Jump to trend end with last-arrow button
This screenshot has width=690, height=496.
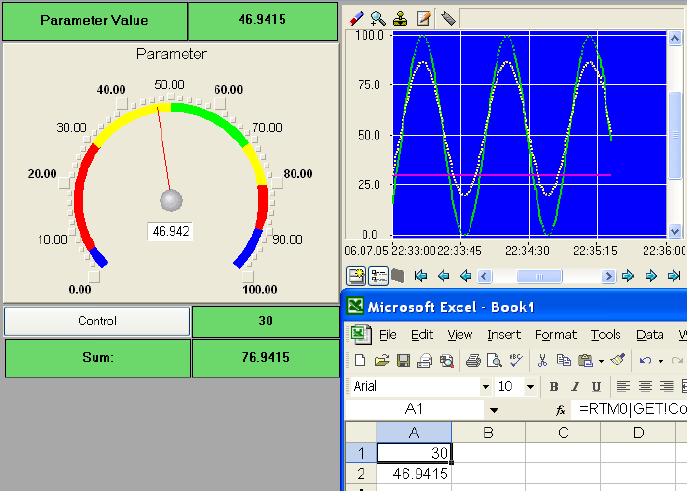(674, 276)
